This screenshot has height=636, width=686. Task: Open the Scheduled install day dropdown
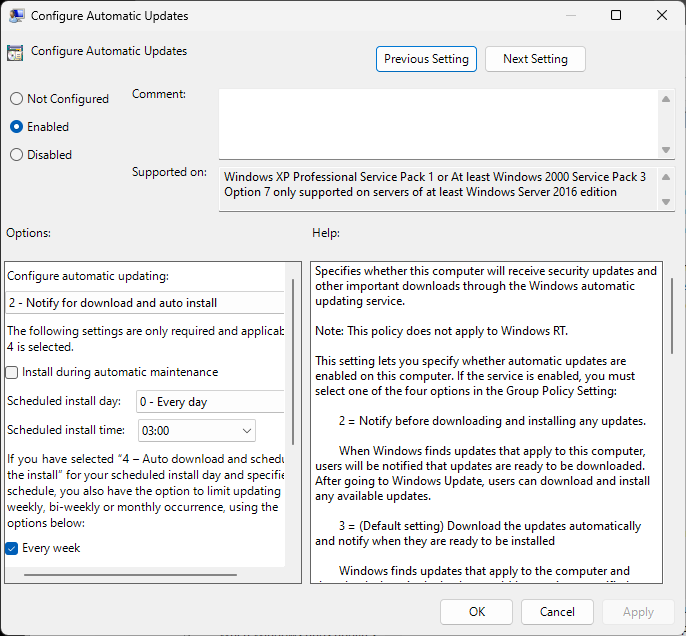pos(210,402)
